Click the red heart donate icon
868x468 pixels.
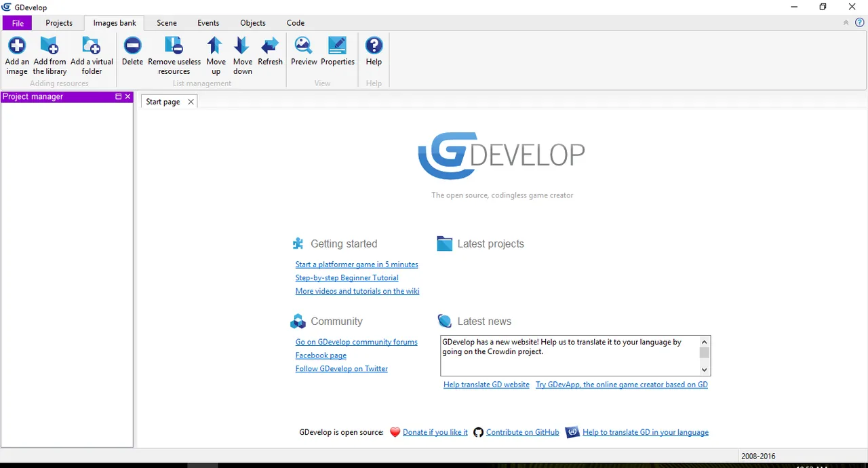(x=395, y=432)
